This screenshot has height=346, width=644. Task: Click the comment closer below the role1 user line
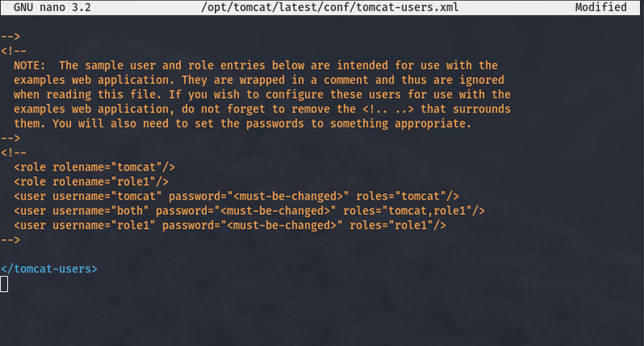[11, 239]
